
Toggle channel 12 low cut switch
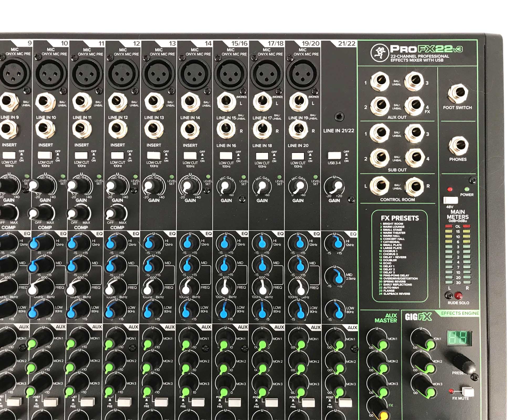tap(117, 155)
